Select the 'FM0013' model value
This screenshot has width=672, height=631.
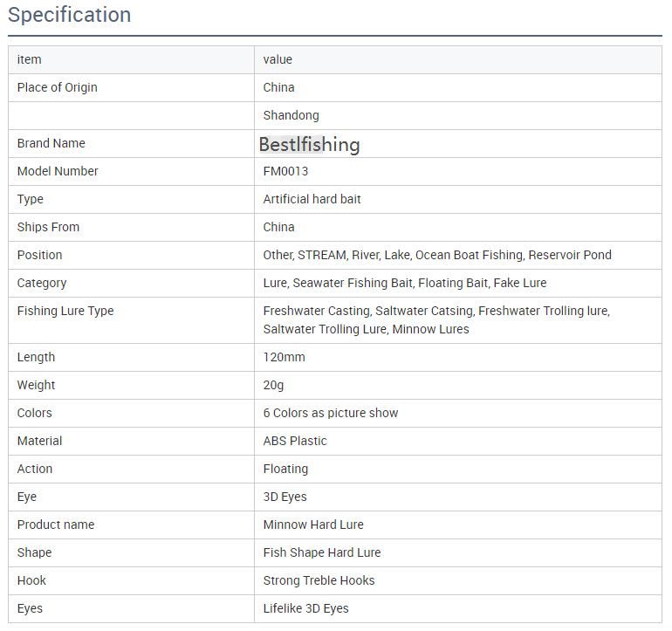(285, 171)
